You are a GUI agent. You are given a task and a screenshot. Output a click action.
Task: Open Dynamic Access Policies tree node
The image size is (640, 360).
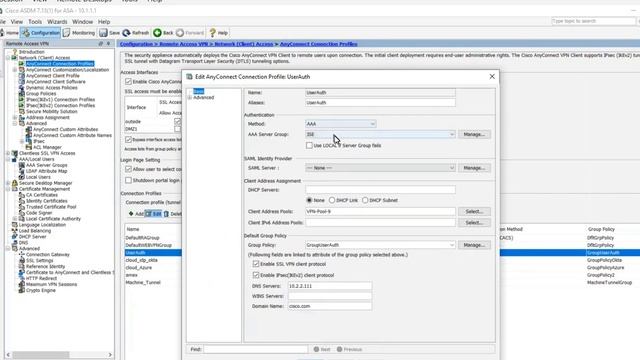tap(51, 87)
